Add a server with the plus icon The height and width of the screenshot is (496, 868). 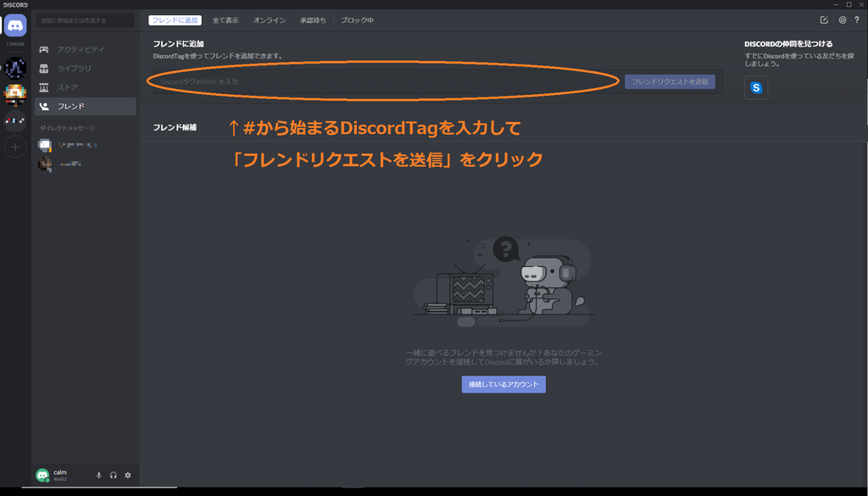(x=15, y=148)
